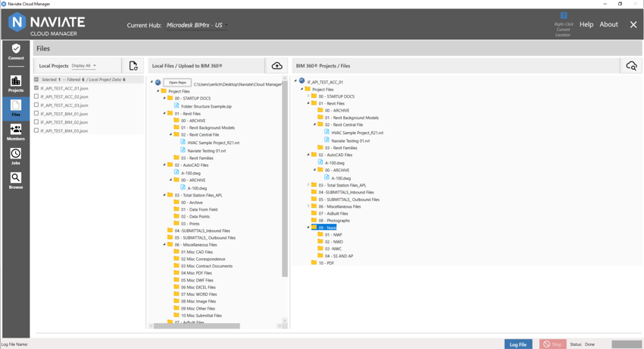Select 01 - Revit Background Models in BIM 360 tree
Screen dimensions: 644x349
pos(352,118)
